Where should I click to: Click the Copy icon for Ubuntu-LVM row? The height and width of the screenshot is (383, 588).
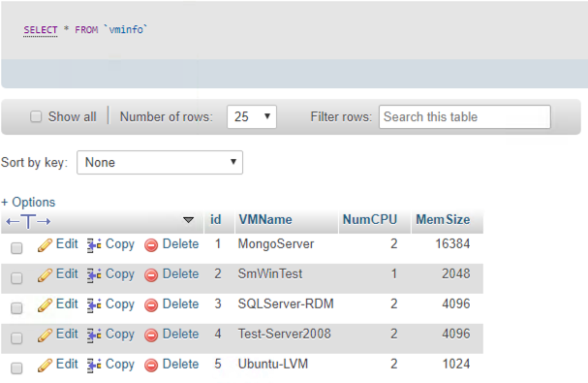coord(94,366)
